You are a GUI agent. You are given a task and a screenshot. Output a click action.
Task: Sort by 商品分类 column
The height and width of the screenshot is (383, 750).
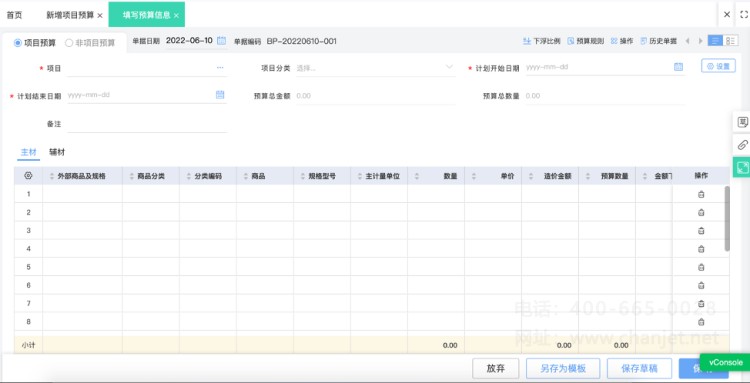click(x=132, y=176)
